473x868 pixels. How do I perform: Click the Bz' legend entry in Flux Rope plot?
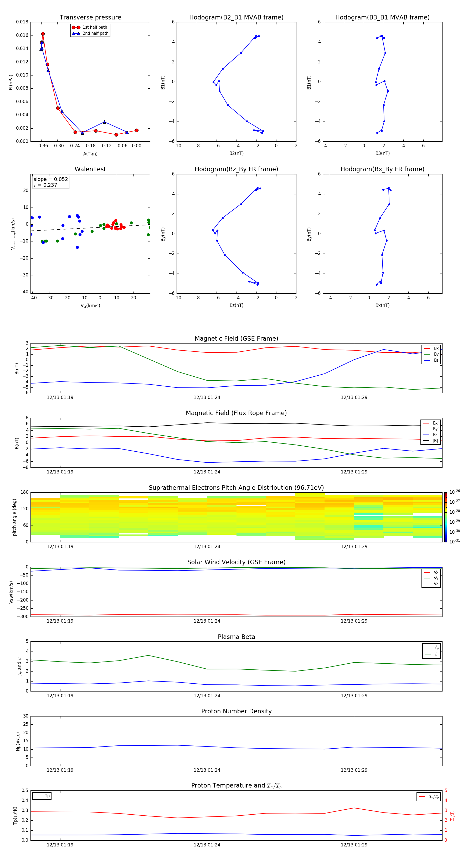point(431,435)
